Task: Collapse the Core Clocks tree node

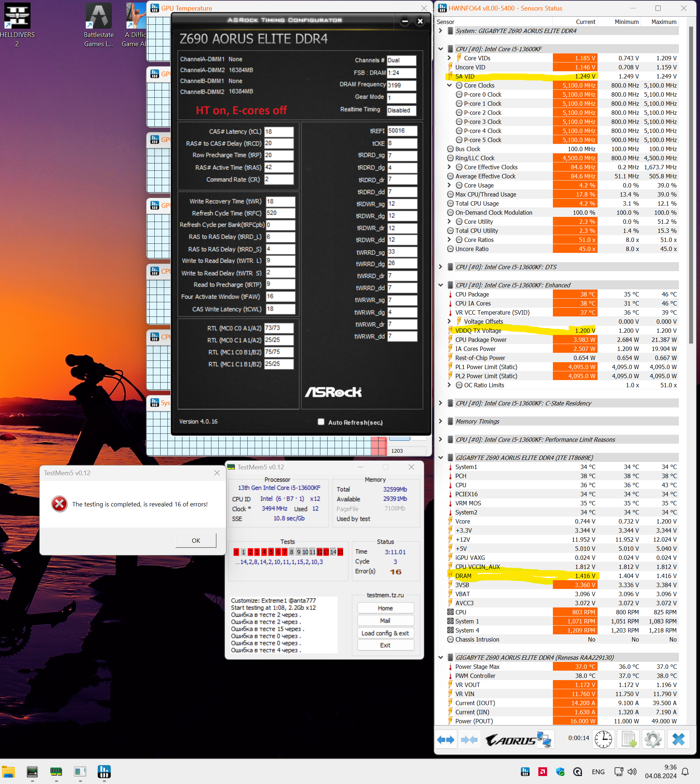Action: pos(449,85)
